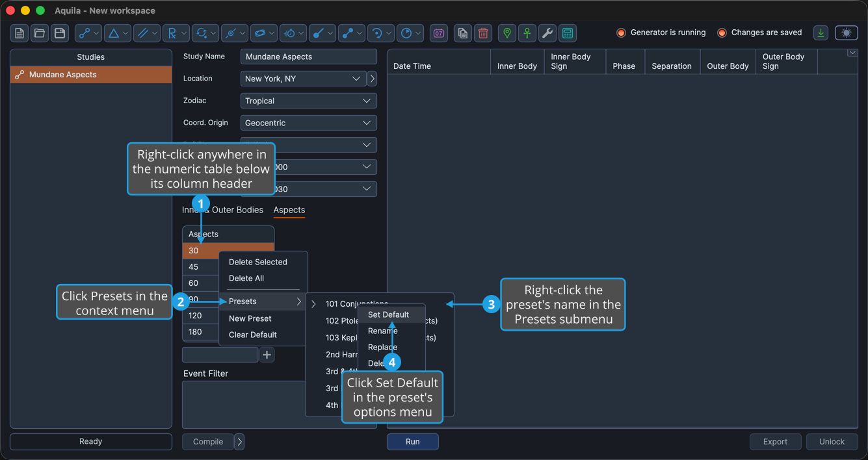The width and height of the screenshot is (868, 460).
Task: Click Set Default in preset options
Action: [391, 314]
